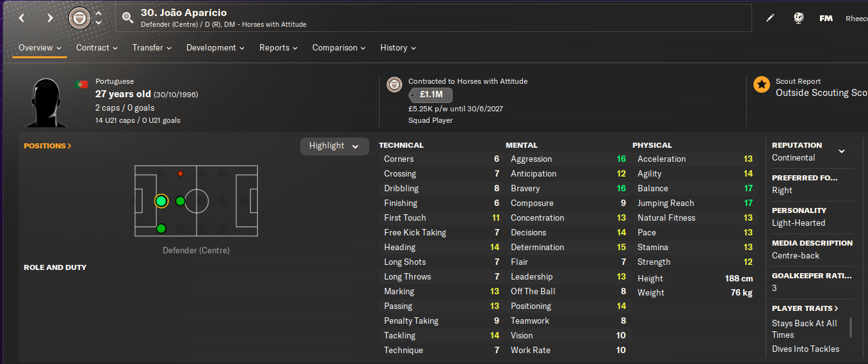The image size is (868, 364).
Task: Switch to the Comparison tab
Action: pyautogui.click(x=339, y=48)
